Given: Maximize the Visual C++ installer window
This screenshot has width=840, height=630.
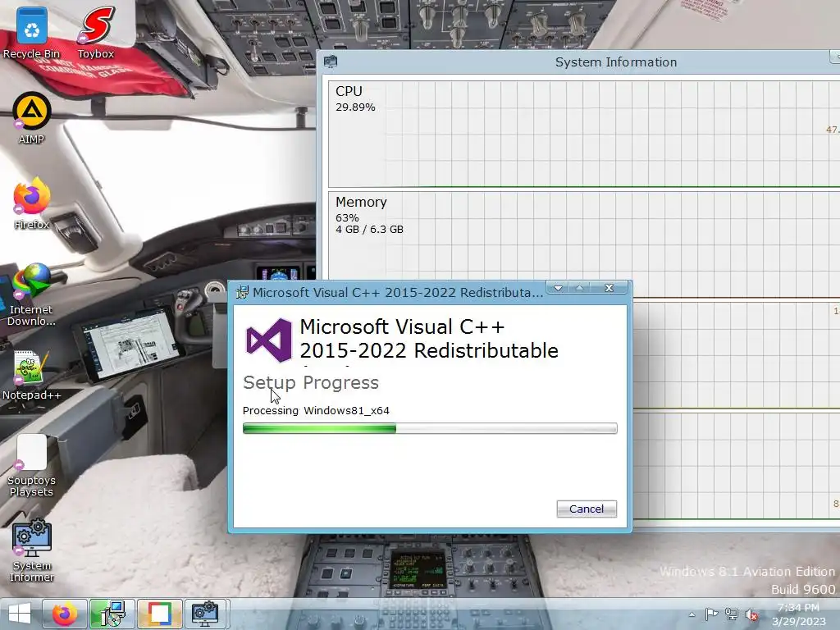Looking at the screenshot, I should [x=579, y=288].
